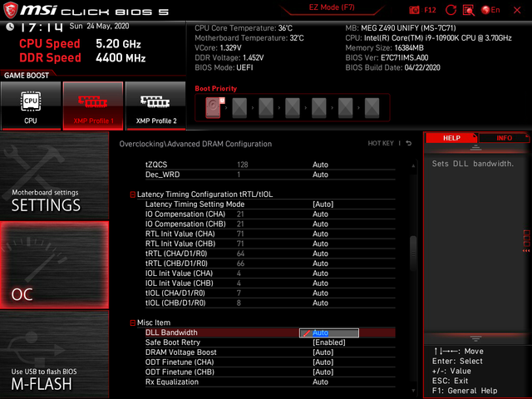The image size is (532, 399).
Task: Select IO Compensation (CHB) Auto value
Action: [320, 224]
